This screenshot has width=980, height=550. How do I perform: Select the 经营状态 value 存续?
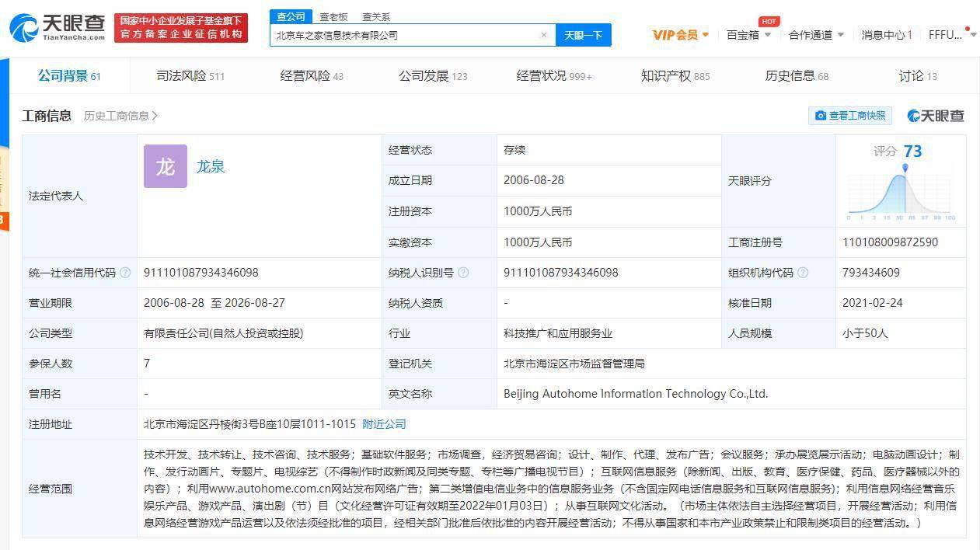(x=514, y=150)
